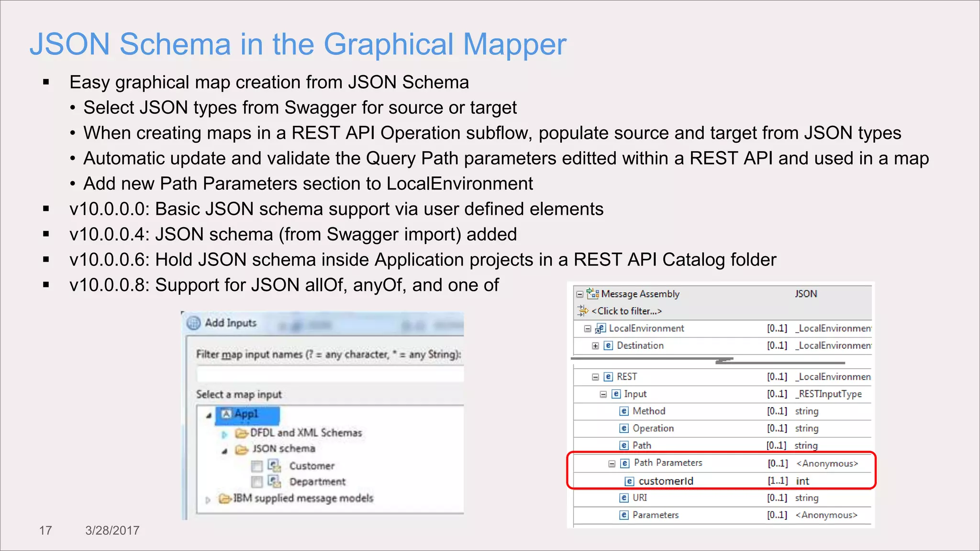Click the URI element icon
The image size is (980, 551).
[x=624, y=498]
